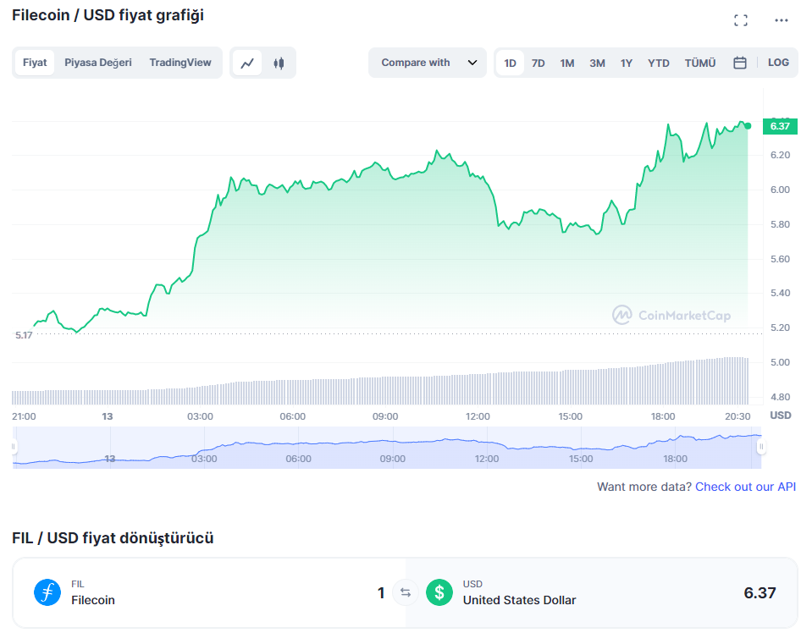Screen dimensions: 812x644
Task: Open the Check out our API link
Action: tap(745, 487)
